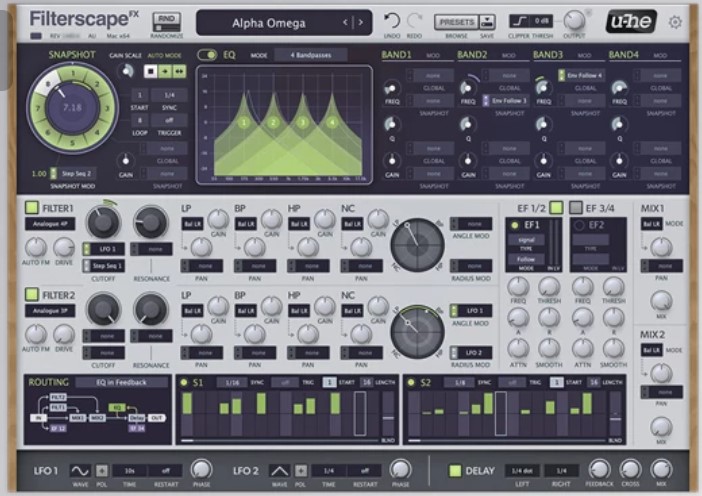The width and height of the screenshot is (702, 496).
Task: Open Delay left 1/4 dot time dropdown
Action: point(522,471)
